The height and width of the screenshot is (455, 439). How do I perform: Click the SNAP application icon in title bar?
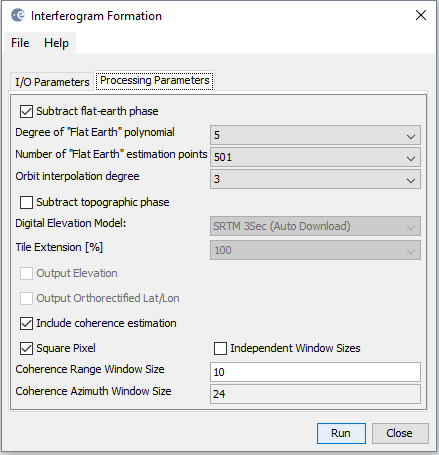point(17,15)
